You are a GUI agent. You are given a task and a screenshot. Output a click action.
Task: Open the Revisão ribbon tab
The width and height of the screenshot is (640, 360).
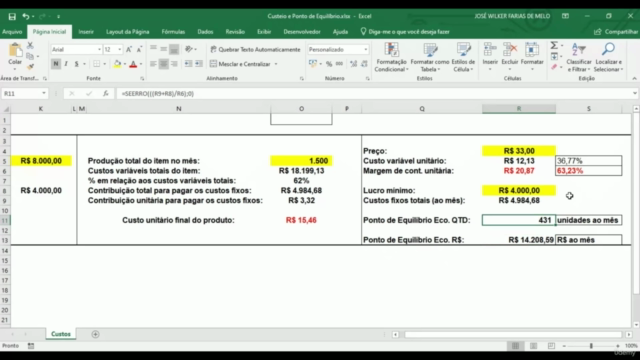(x=235, y=32)
